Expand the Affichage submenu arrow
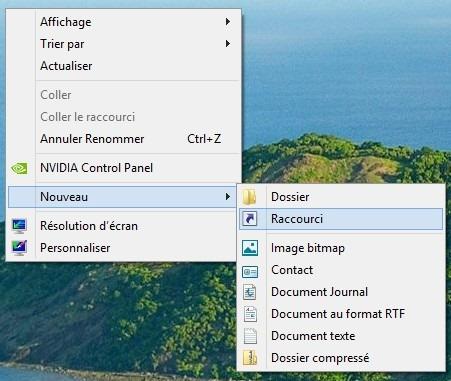This screenshot has width=451, height=381. pyautogui.click(x=228, y=22)
